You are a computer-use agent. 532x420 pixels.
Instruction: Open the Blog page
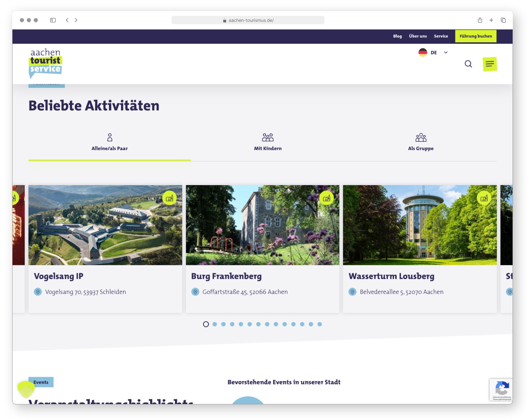pos(397,36)
